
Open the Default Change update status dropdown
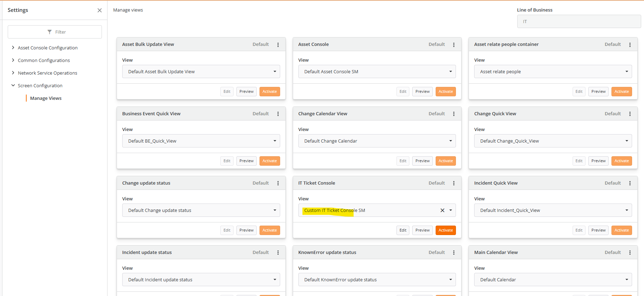tap(201, 210)
